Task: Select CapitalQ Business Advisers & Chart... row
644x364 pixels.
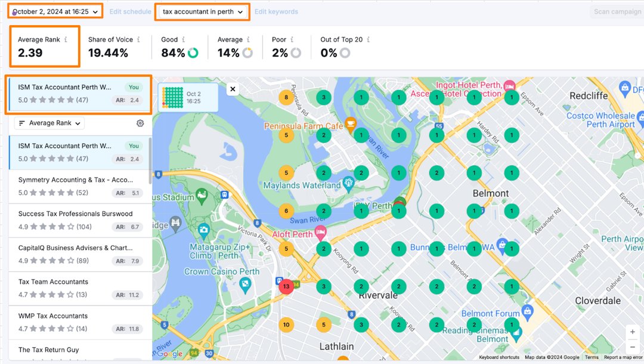Action: tap(79, 254)
